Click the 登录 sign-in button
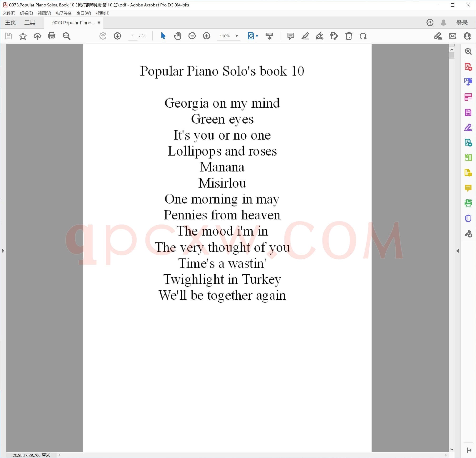476x458 pixels. pos(462,23)
